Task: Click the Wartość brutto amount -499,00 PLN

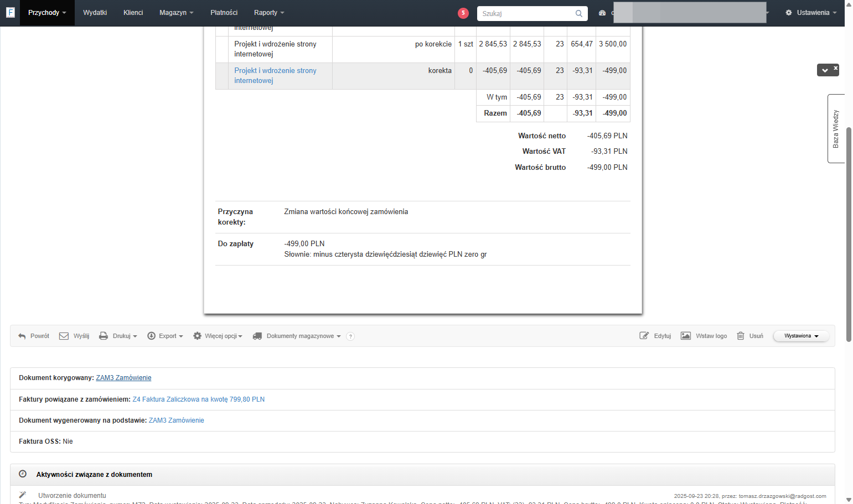Action: coord(607,168)
